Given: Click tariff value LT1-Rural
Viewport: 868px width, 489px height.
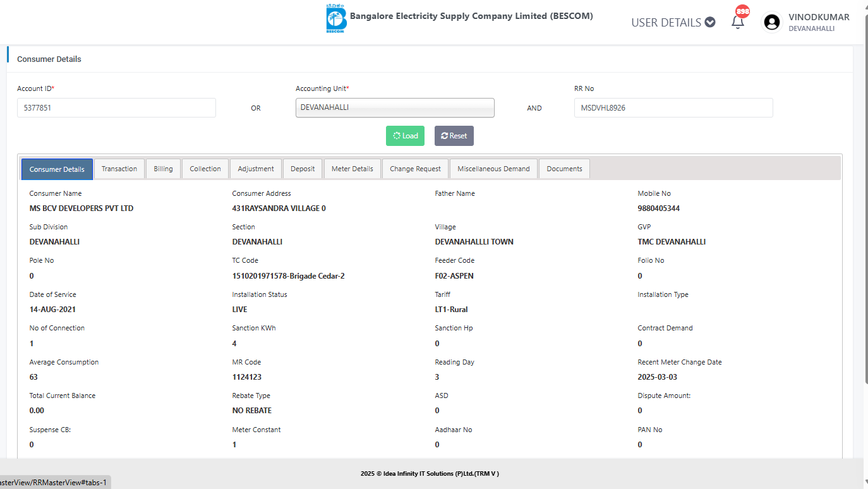Looking at the screenshot, I should (x=452, y=310).
